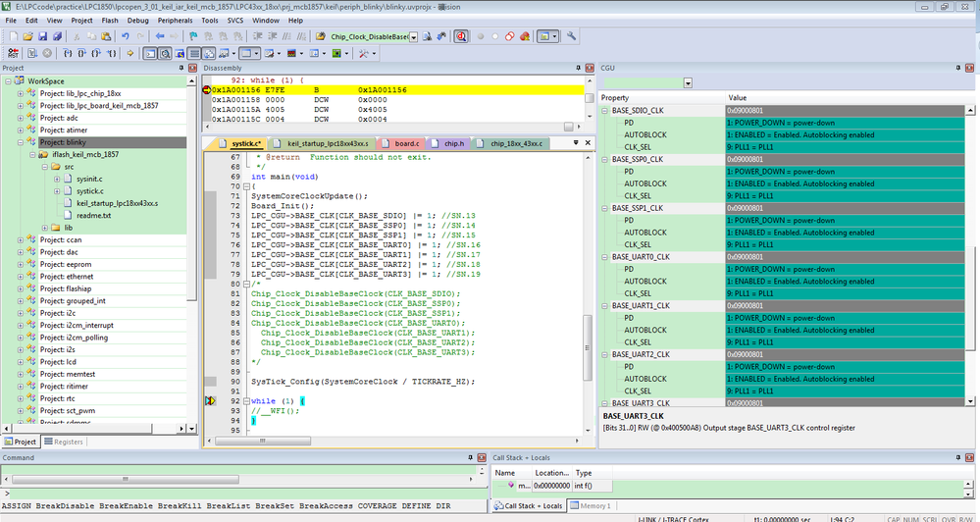Image resolution: width=980 pixels, height=522 pixels.
Task: Open the Configuration wrench icon
Action: [572, 36]
